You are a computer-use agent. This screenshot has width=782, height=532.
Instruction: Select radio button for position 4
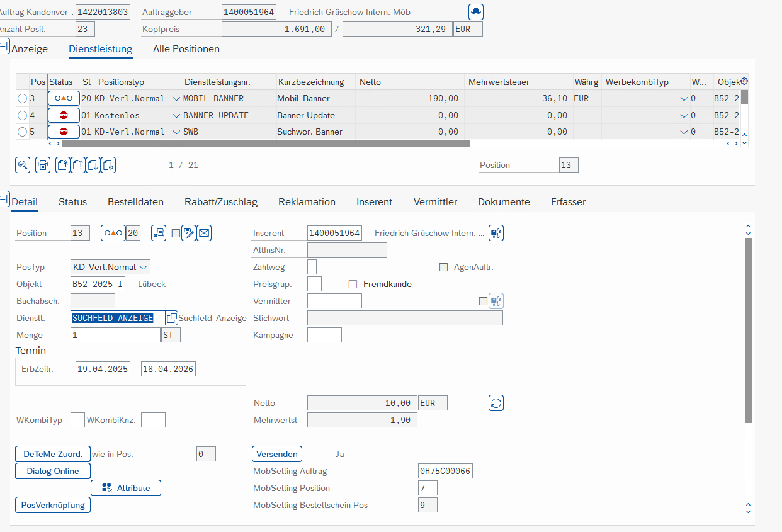point(23,115)
